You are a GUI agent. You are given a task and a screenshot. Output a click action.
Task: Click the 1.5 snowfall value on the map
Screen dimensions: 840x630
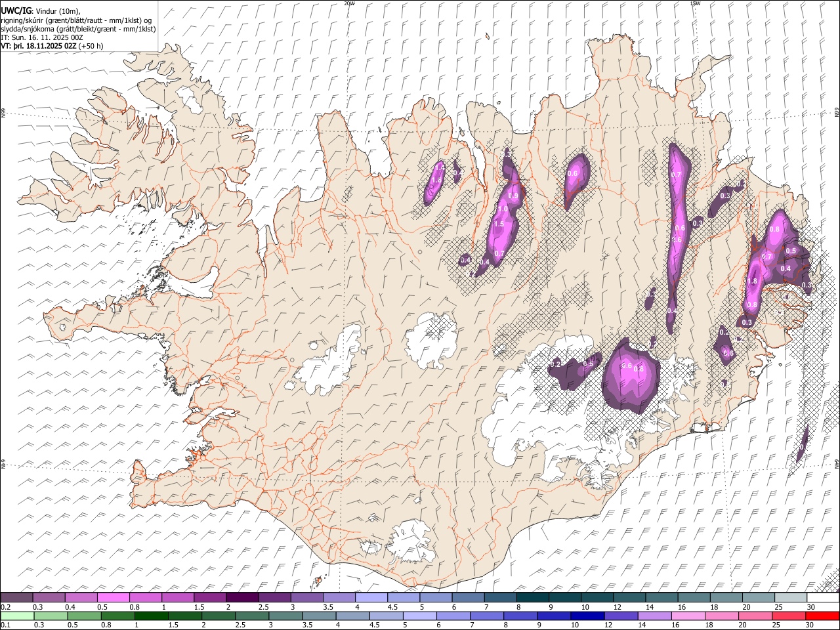(498, 224)
